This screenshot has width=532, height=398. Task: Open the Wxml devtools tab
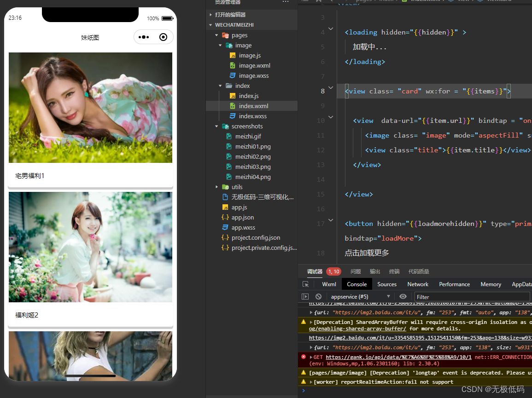click(x=329, y=284)
